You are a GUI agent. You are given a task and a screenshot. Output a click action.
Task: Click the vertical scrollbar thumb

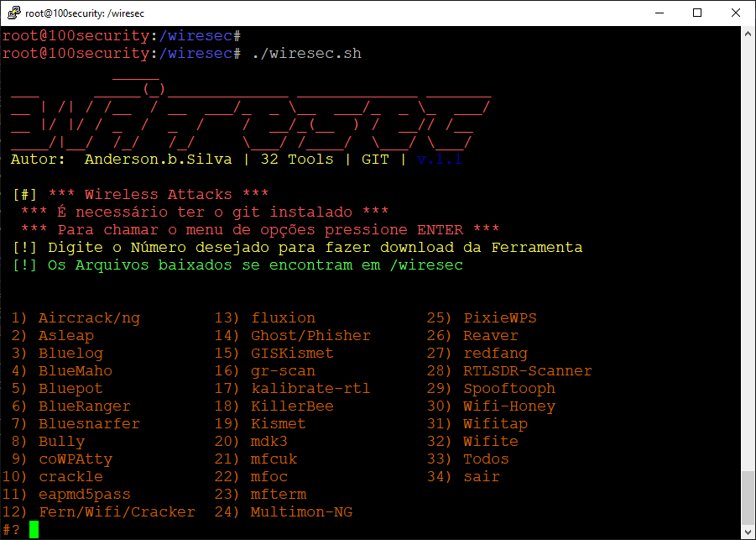tap(748, 497)
